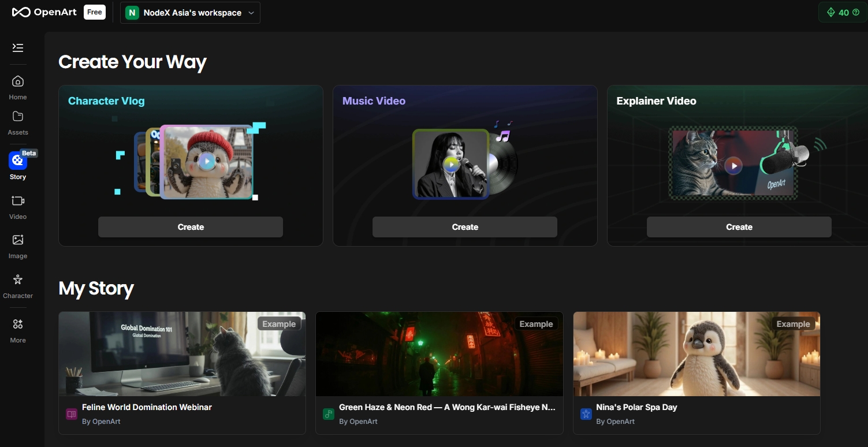This screenshot has width=868, height=447.
Task: Click the Explainer Video heading
Action: coord(656,101)
